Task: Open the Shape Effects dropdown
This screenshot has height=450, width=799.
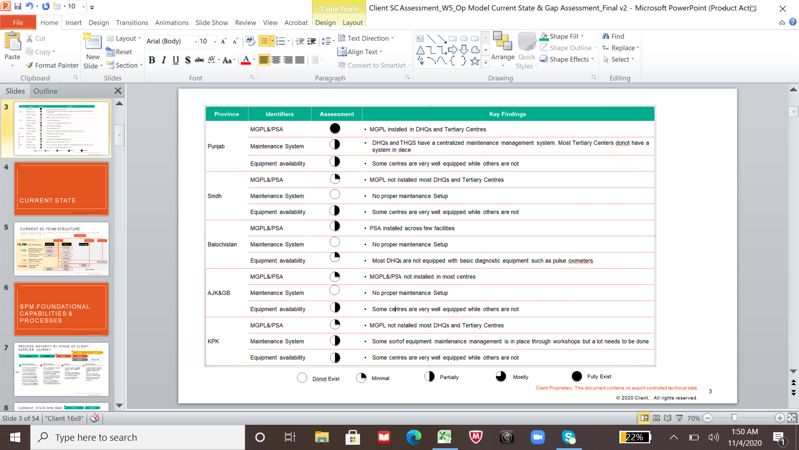Action: 567,59
